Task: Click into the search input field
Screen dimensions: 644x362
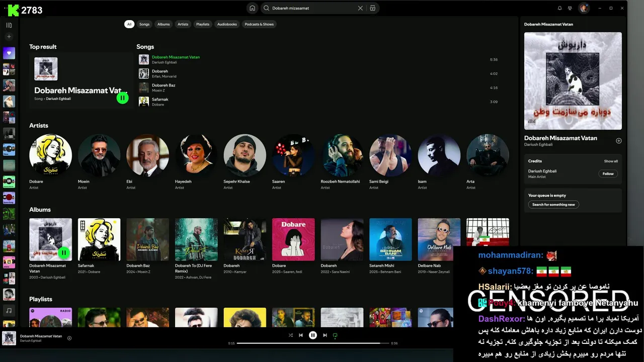Action: click(x=312, y=8)
